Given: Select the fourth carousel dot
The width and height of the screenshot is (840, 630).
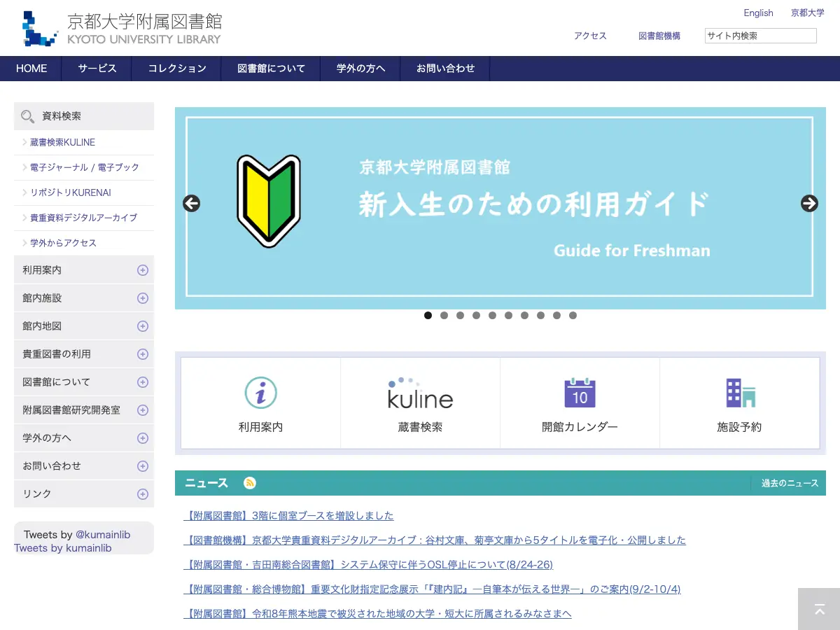Looking at the screenshot, I should [x=476, y=315].
